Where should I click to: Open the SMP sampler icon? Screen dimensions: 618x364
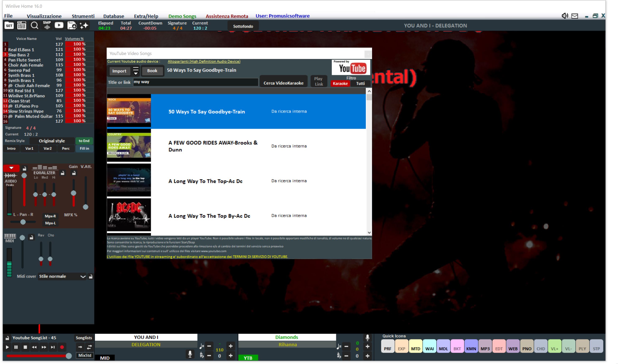point(47,26)
